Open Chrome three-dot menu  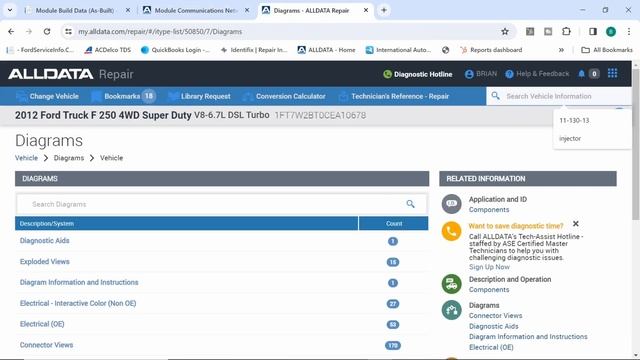pyautogui.click(x=629, y=31)
